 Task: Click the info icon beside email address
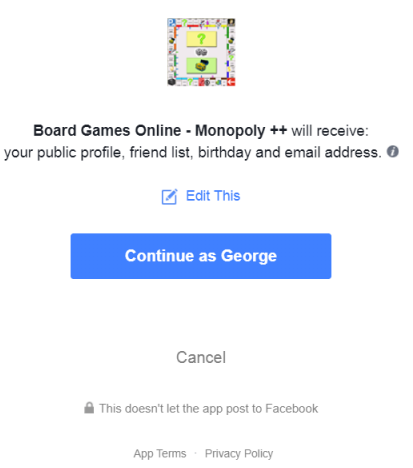392,151
